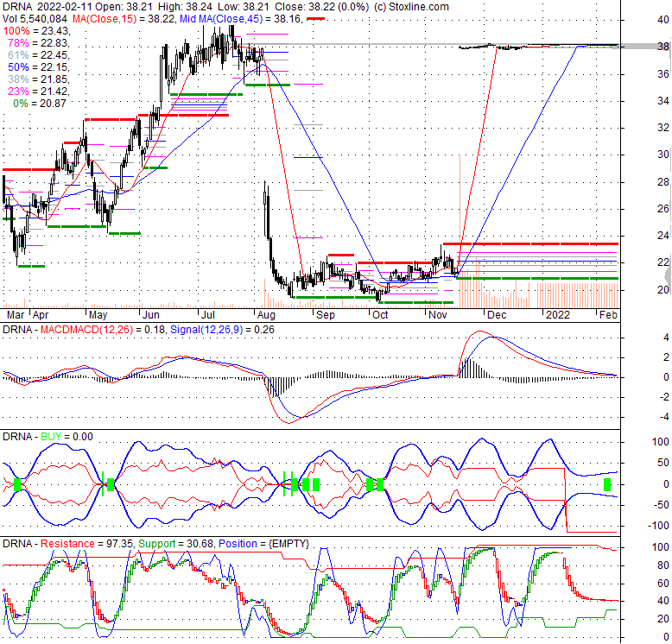Click the 'Apr' month label on time axis
This screenshot has height=644, width=672.
(41, 315)
